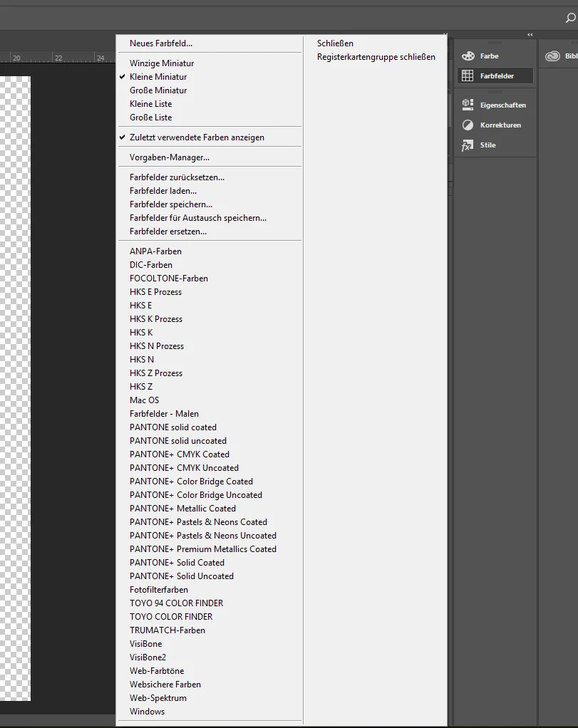This screenshot has height=728, width=578.
Task: Load the Fotofilterfarben swatches
Action: (x=159, y=589)
